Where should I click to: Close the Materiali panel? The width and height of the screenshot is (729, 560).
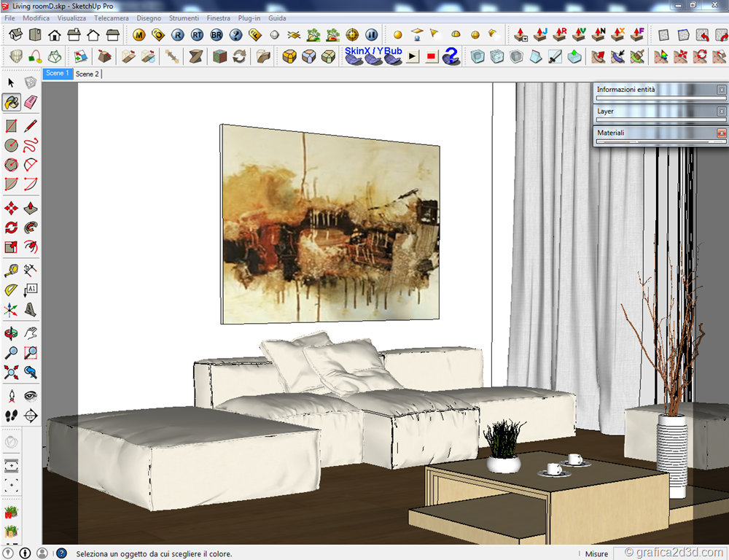coord(722,133)
